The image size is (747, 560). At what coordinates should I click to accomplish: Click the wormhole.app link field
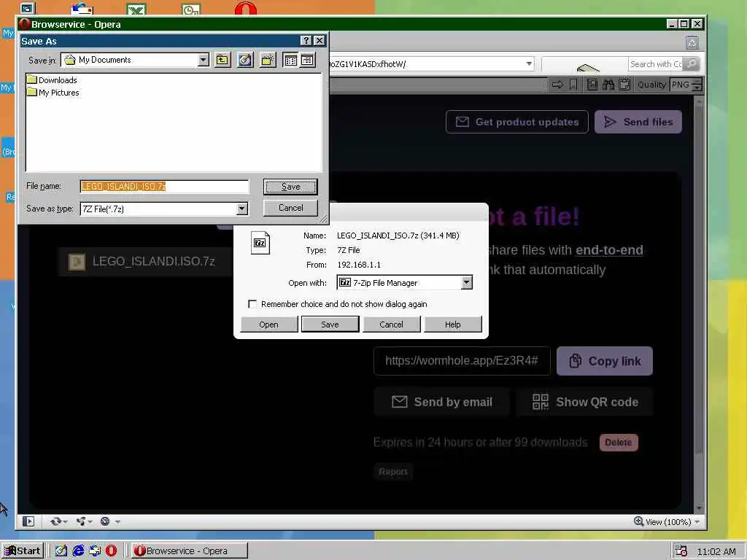coord(462,361)
